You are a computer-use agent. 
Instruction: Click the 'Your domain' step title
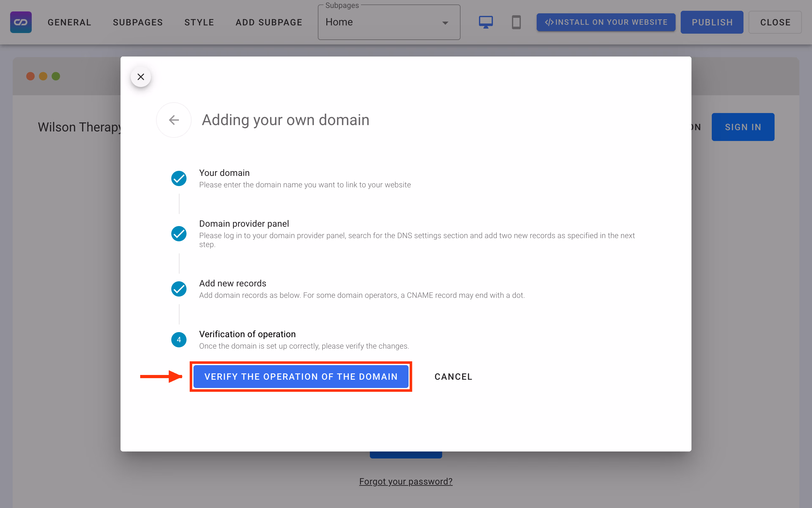pos(225,173)
